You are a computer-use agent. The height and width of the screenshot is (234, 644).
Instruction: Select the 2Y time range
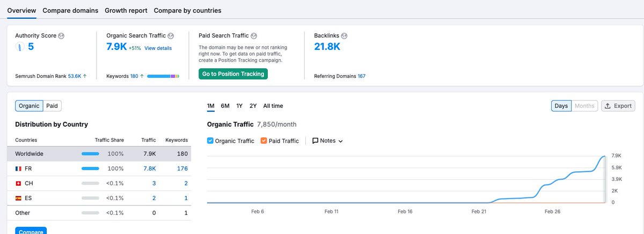253,106
